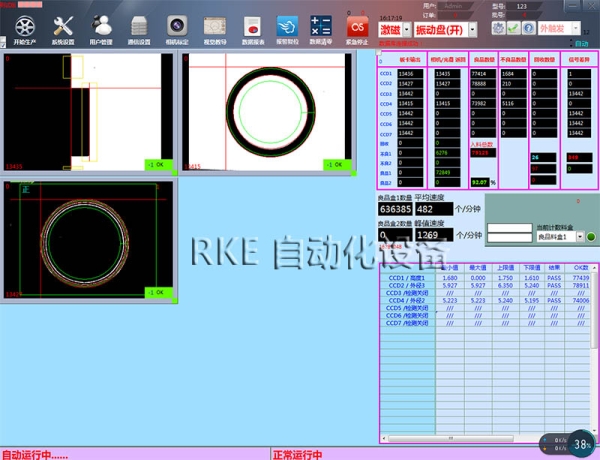The image size is (600, 460).
Task: Click the 数据清零 data reset icon
Action: [x=321, y=24]
